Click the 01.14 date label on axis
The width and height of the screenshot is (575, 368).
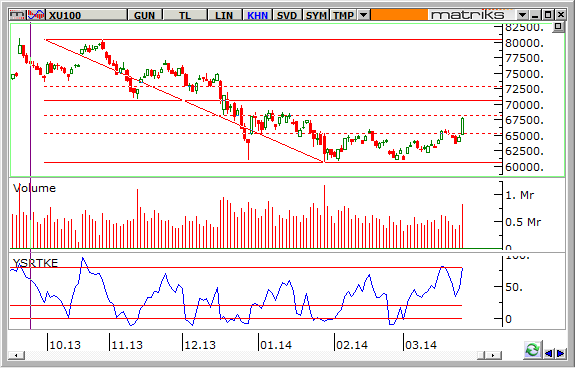pos(276,345)
